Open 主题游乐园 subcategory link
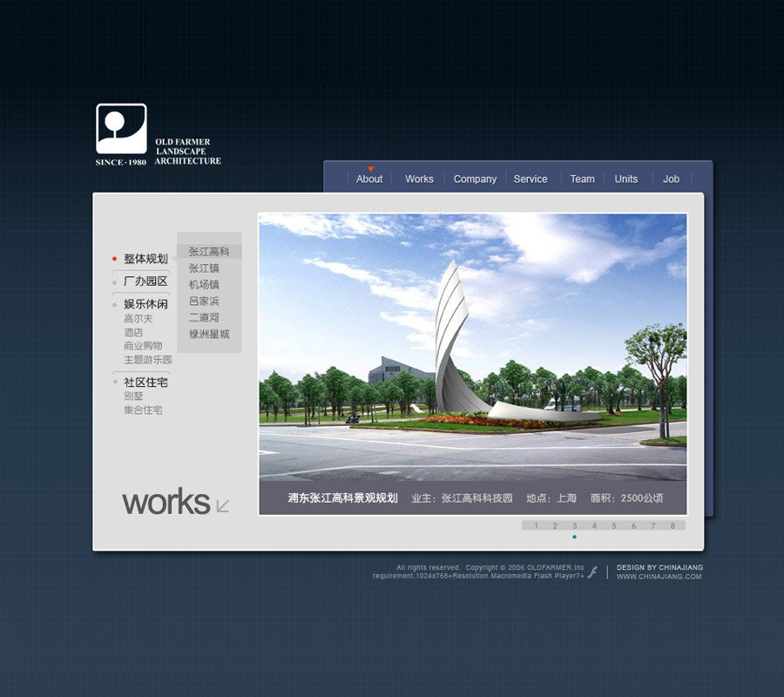The width and height of the screenshot is (784, 697). (147, 360)
